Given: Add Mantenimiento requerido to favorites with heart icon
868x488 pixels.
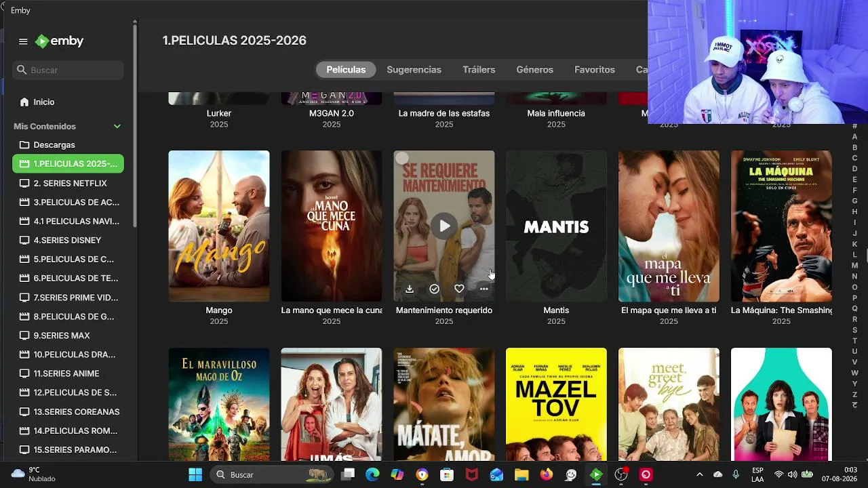Looking at the screenshot, I should point(459,289).
